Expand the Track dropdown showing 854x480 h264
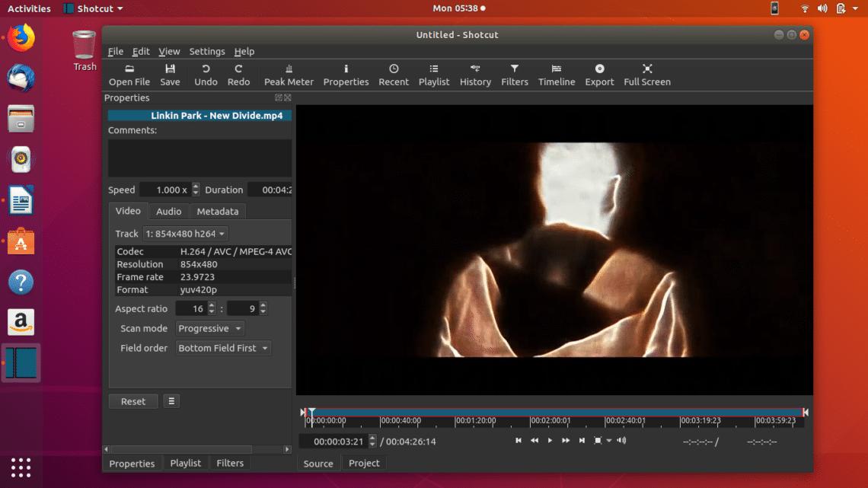Screen dimensions: 868x488 coord(186,234)
